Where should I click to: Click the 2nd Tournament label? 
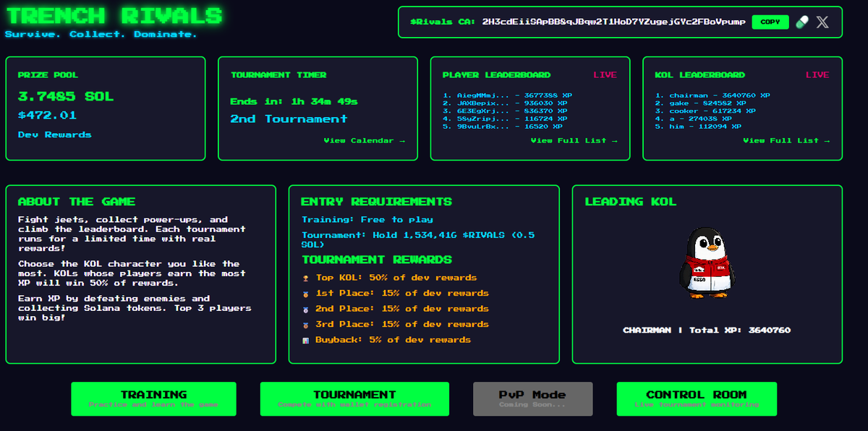289,119
